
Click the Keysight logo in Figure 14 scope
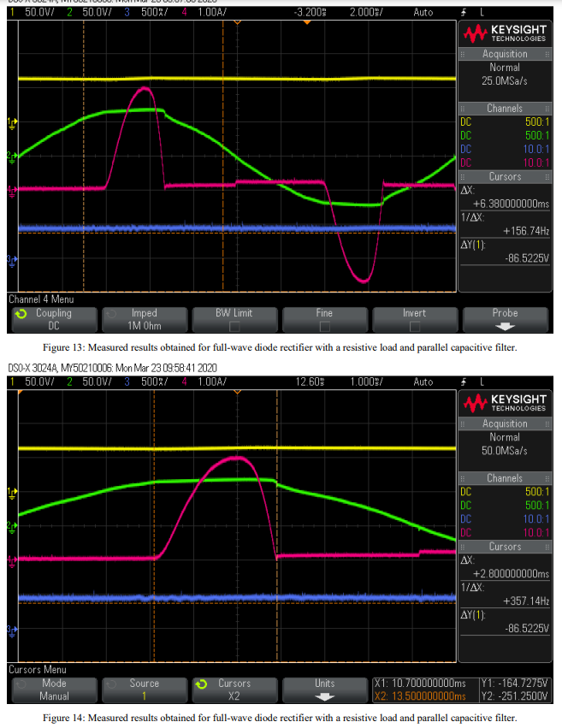[x=505, y=403]
